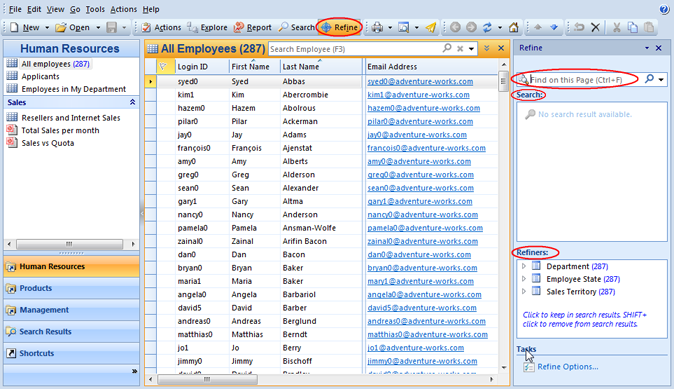
Task: Run the employee search magnifier icon
Action: point(447,48)
